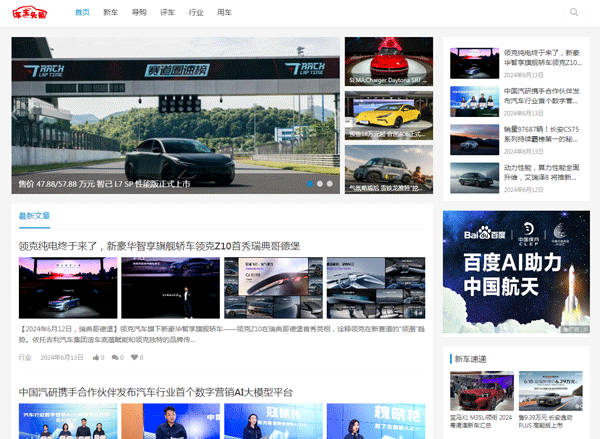600x439 pixels.
Task: Open fourth image of 中国汽研 article gallery
Action: pyautogui.click(x=376, y=421)
